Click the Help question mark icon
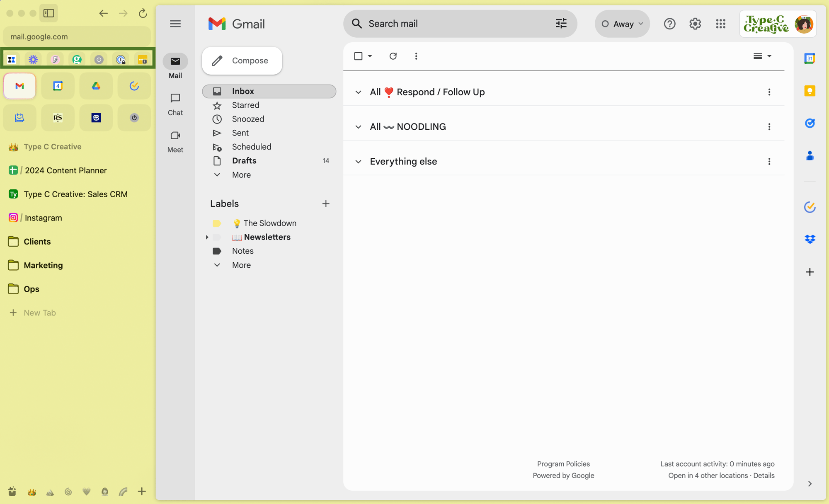The image size is (829, 504). [669, 24]
